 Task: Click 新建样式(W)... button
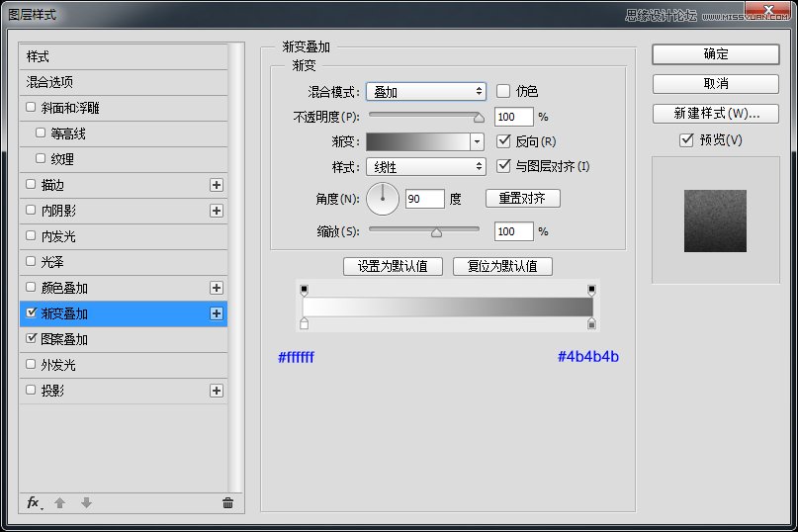[716, 114]
